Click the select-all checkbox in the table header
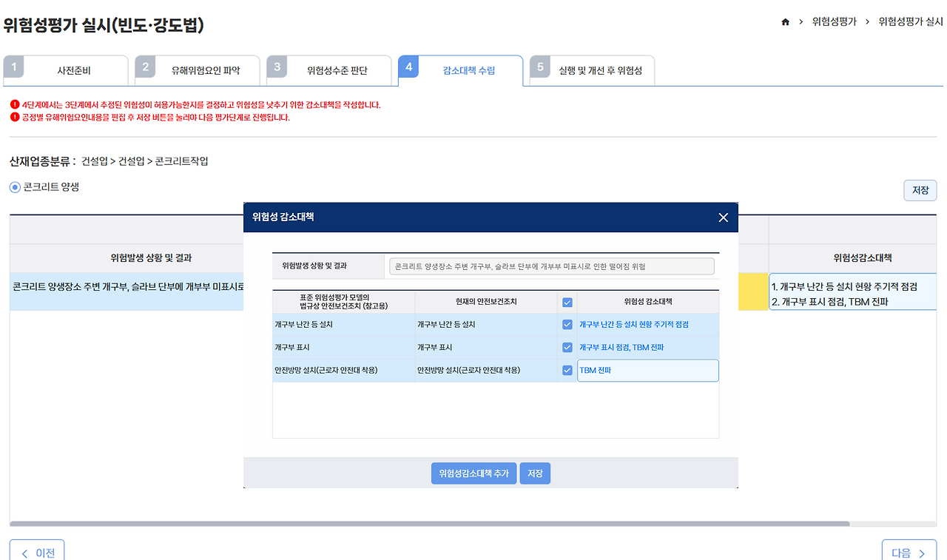This screenshot has width=947, height=560. point(566,301)
